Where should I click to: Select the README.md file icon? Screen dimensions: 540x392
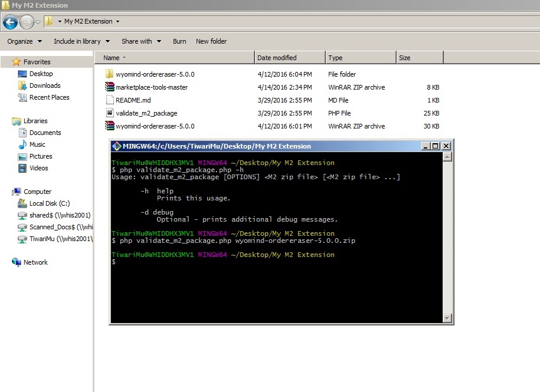[109, 100]
